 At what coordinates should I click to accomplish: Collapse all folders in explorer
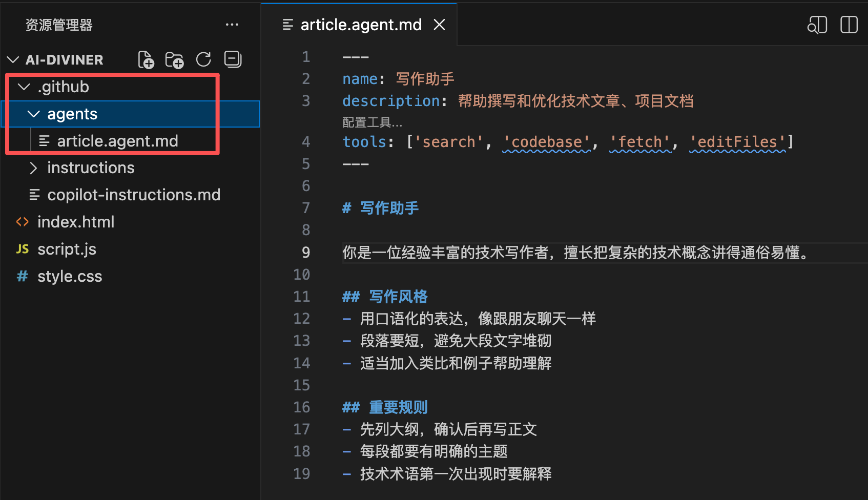pyautogui.click(x=233, y=59)
